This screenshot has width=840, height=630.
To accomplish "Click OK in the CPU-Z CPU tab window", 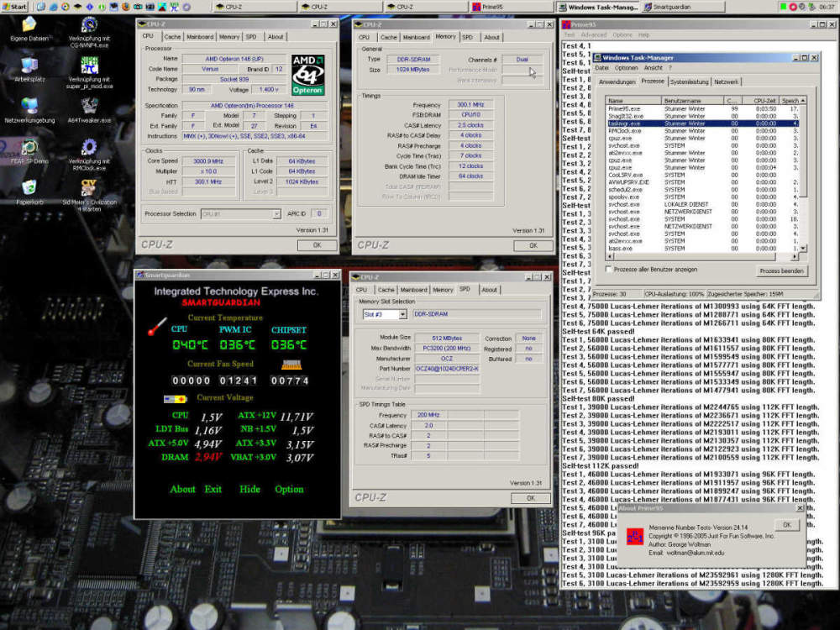I will coord(318,245).
